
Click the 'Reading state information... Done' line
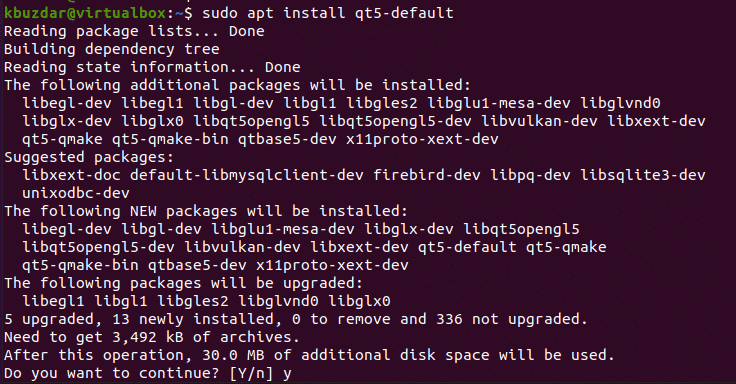[x=152, y=67]
